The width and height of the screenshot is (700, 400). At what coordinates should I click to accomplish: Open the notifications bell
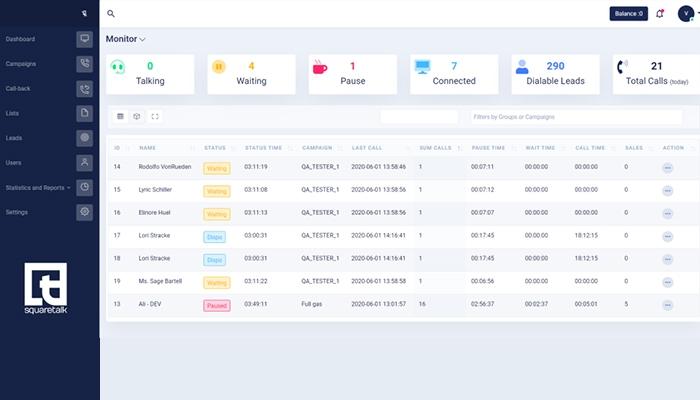pyautogui.click(x=659, y=14)
